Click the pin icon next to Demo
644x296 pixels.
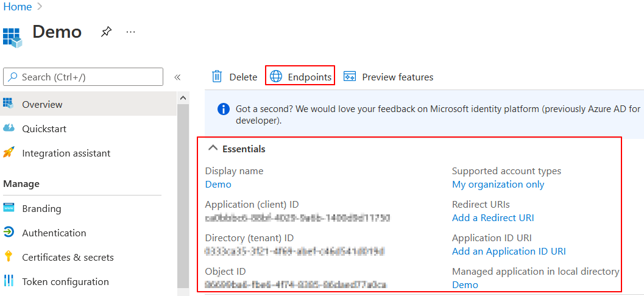[x=106, y=32]
